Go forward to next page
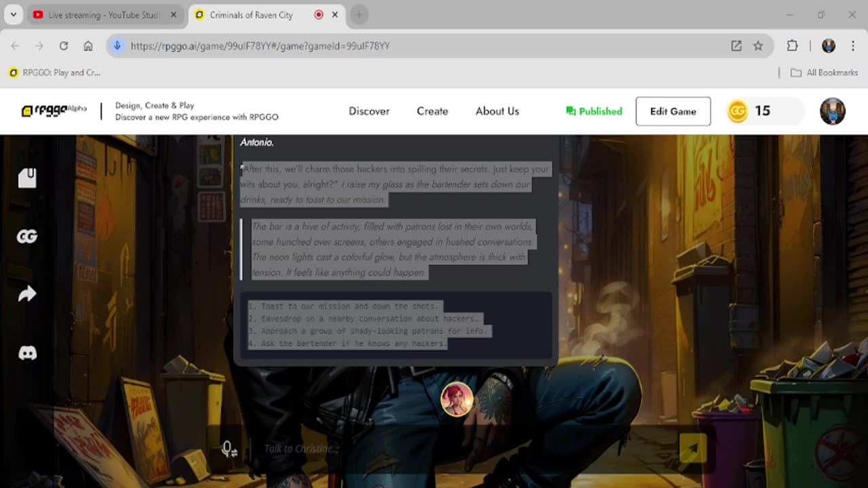The image size is (868, 488). coord(39,46)
